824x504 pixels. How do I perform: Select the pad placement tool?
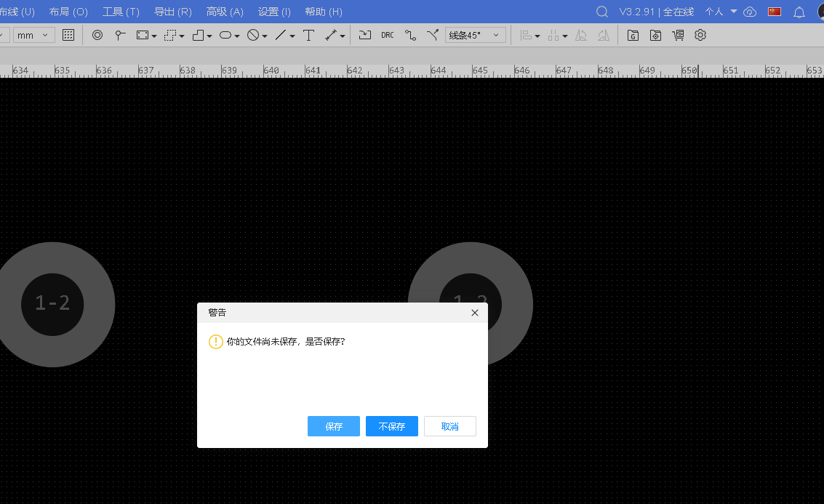pyautogui.click(x=97, y=35)
